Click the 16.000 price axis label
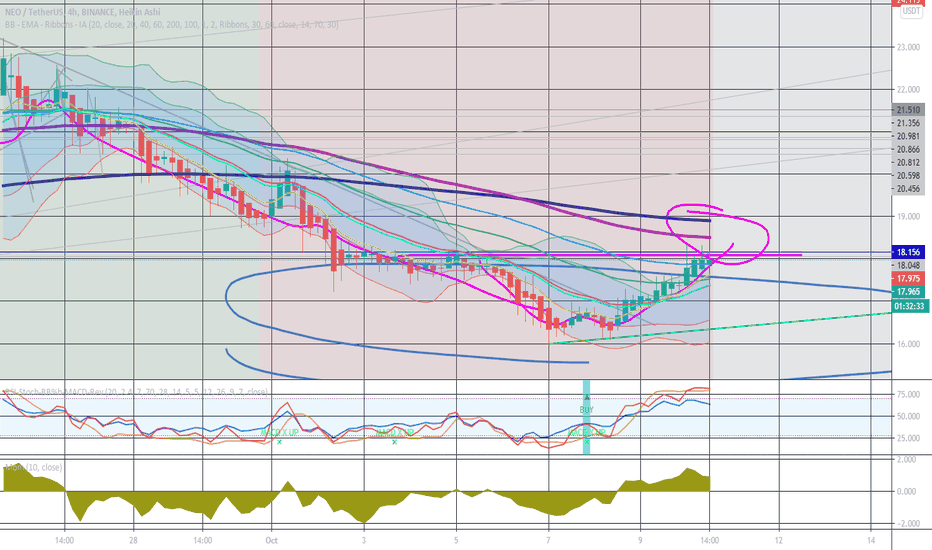This screenshot has height=550, width=932. (x=908, y=344)
